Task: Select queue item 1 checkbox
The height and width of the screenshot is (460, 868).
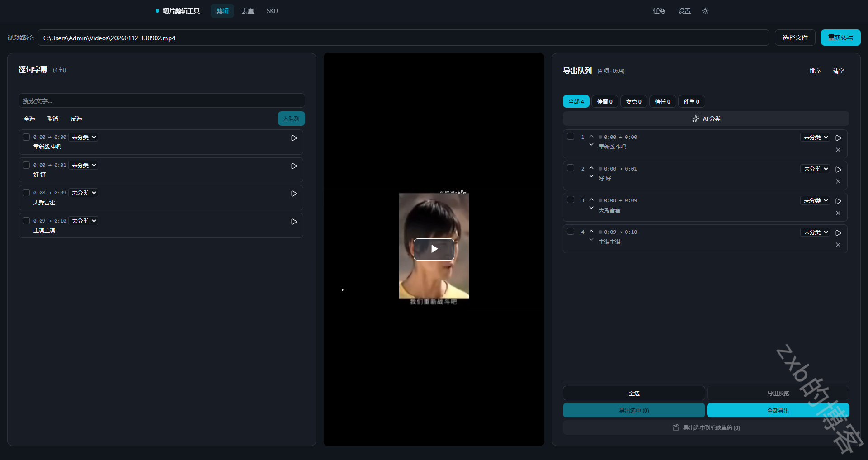Action: pyautogui.click(x=571, y=136)
